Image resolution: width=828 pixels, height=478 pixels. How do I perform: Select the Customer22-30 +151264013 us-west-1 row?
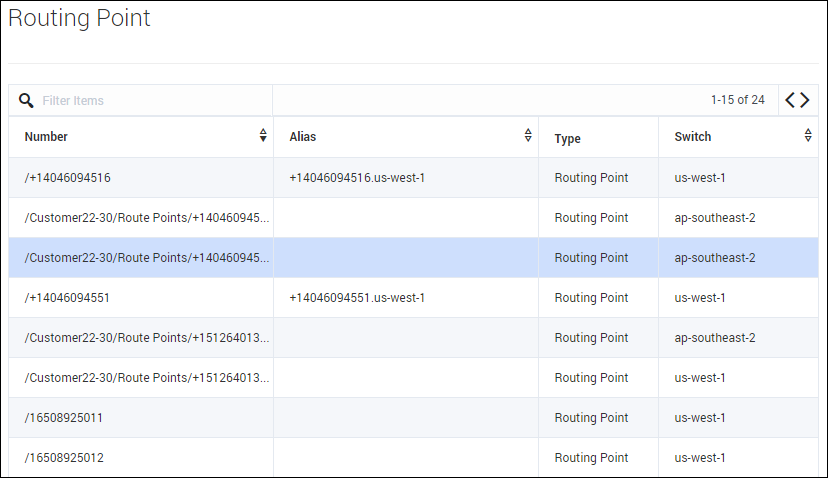147,378
